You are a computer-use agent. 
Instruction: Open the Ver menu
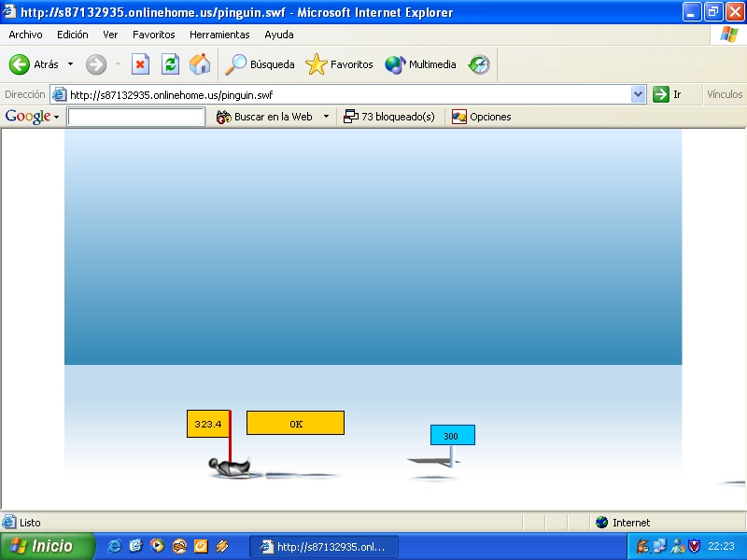point(110,35)
